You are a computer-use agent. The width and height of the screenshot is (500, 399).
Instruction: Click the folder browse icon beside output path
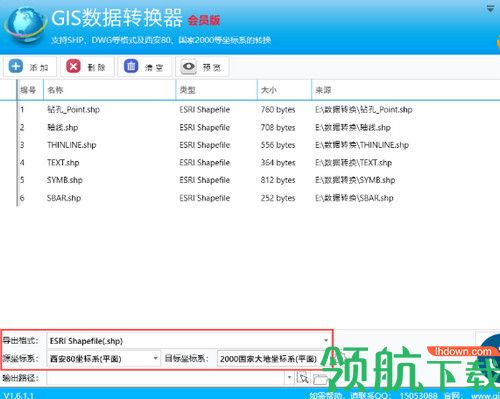point(320,378)
